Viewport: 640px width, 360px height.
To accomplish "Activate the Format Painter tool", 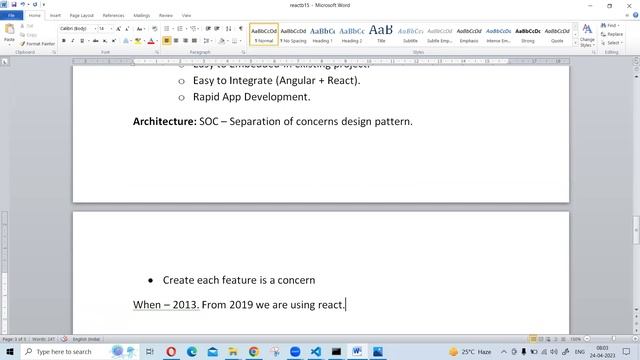I will pos(37,44).
